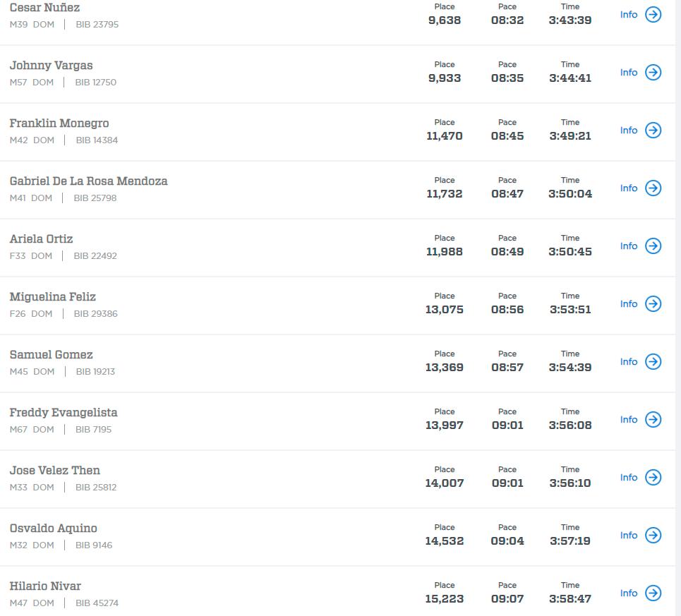Click arrow icon for Johnny Vargas

(x=653, y=73)
